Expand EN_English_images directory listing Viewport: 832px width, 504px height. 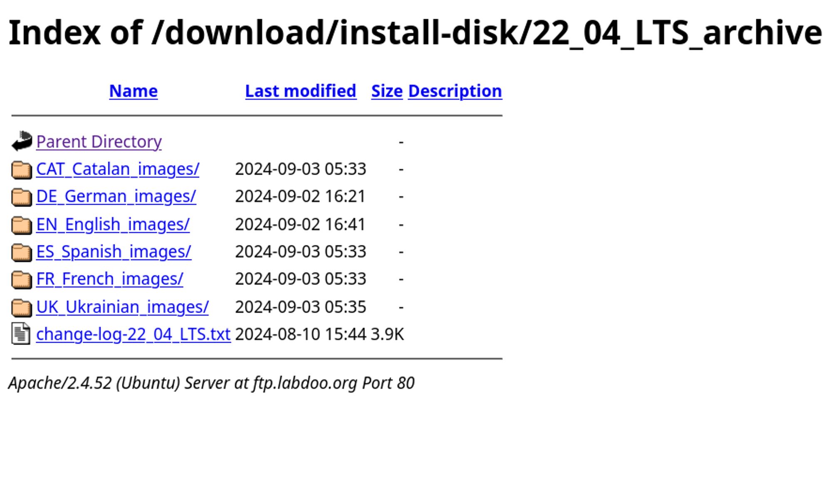point(112,223)
